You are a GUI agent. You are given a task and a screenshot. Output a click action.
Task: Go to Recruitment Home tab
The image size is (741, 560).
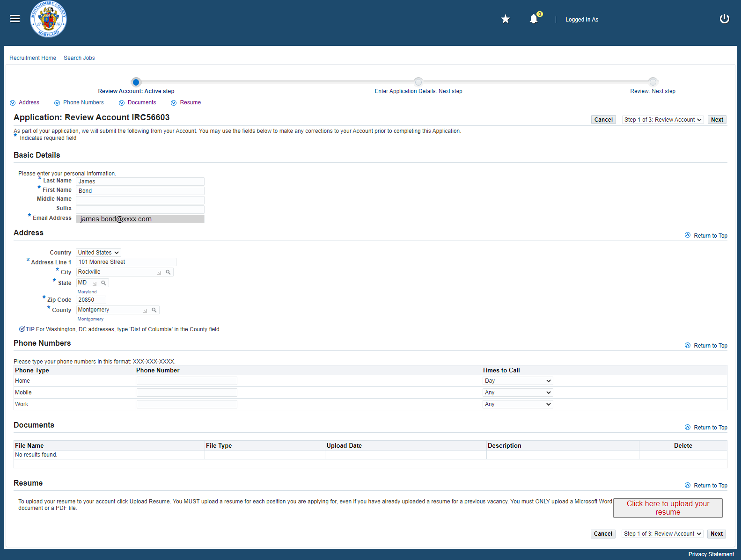33,58
